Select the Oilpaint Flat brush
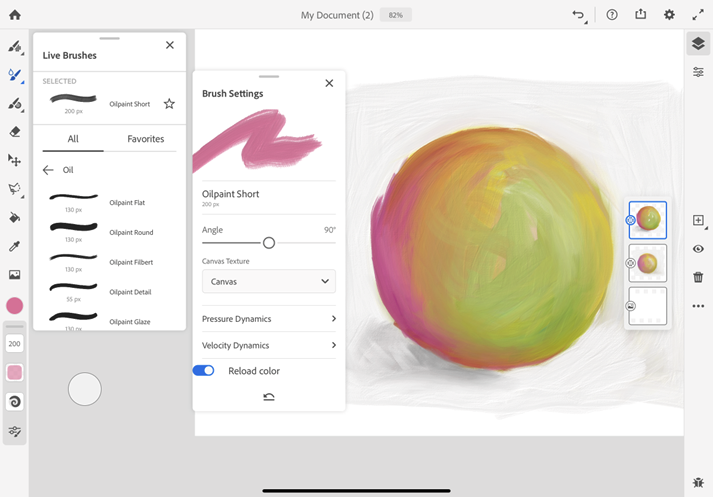Screen dimensions: 713x497 coord(109,202)
